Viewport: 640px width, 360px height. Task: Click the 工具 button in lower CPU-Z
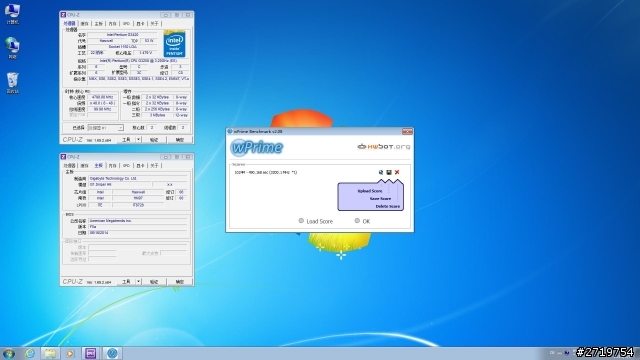[x=127, y=282]
